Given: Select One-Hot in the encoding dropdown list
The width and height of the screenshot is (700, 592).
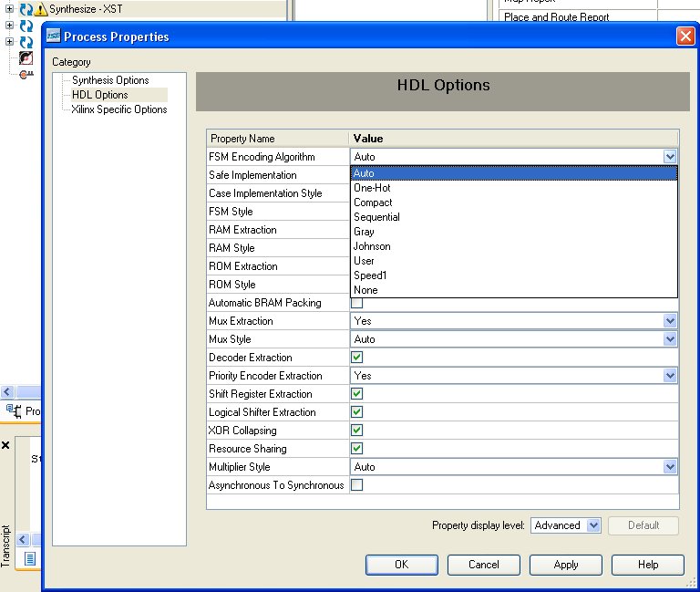Looking at the screenshot, I should [514, 188].
